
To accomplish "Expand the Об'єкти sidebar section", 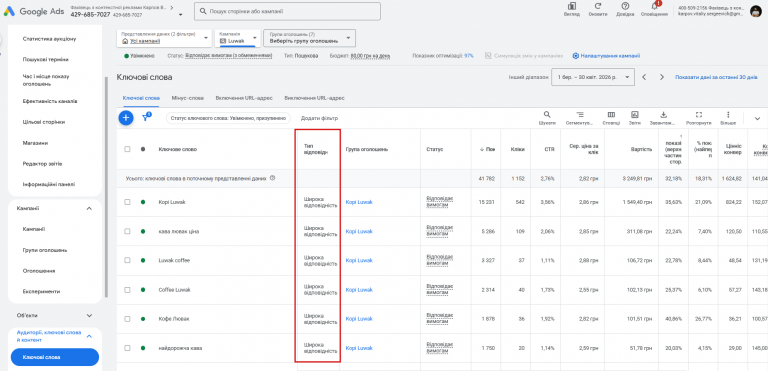I will [89, 315].
